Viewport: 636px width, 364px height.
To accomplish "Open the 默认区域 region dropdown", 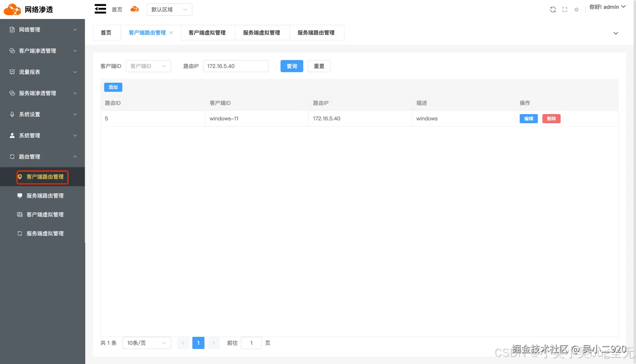I will 169,9.
